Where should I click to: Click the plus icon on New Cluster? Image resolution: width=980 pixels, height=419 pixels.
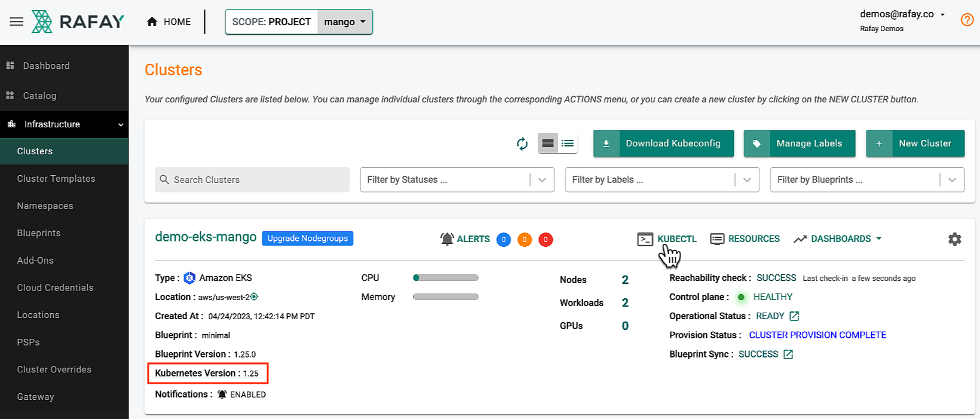[879, 143]
